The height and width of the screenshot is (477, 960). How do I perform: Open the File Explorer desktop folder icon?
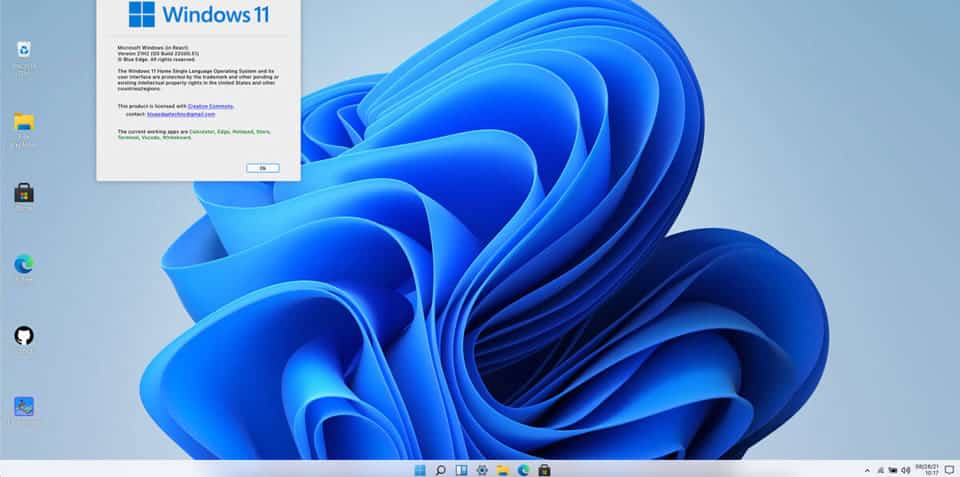[24, 123]
